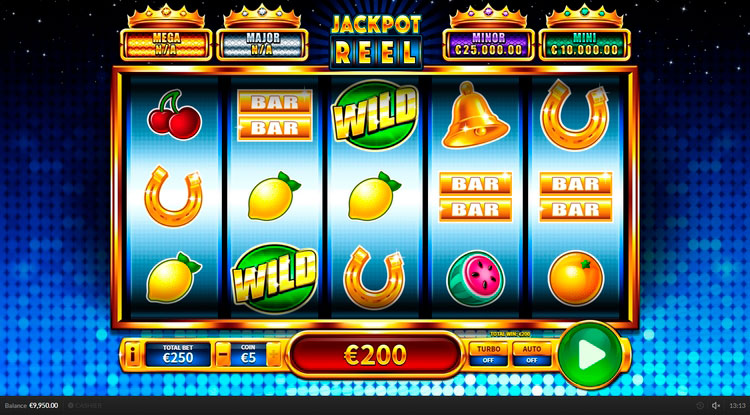Decrease coin value with the minus button
The image size is (750, 415).
coord(222,355)
